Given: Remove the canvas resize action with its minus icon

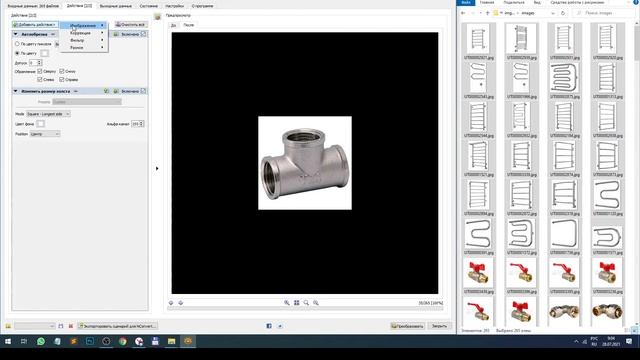Looking at the screenshot, I should (76, 91).
